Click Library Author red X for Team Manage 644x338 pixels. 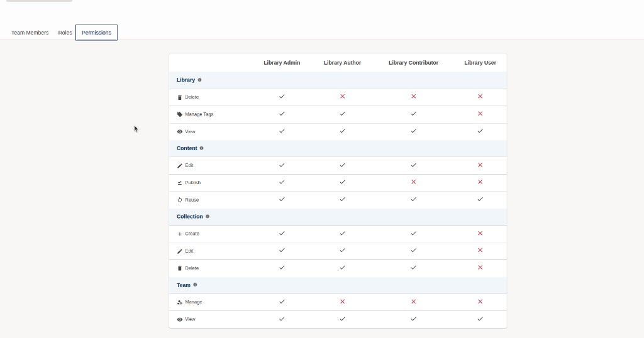[343, 302]
